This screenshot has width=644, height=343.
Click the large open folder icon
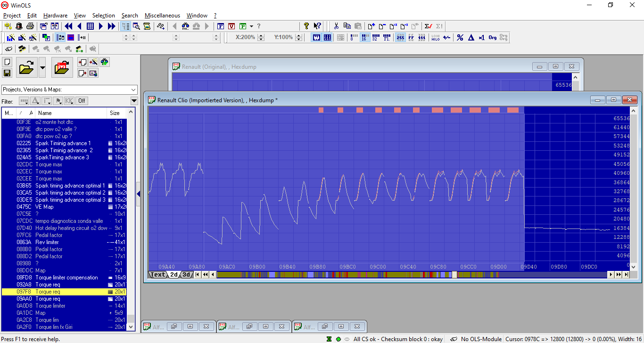(26, 68)
